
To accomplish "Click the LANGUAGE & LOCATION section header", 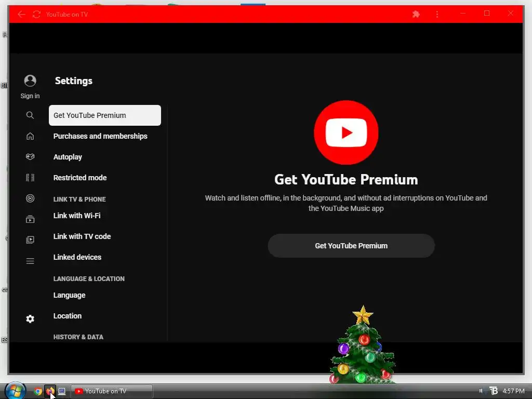I will [x=89, y=278].
